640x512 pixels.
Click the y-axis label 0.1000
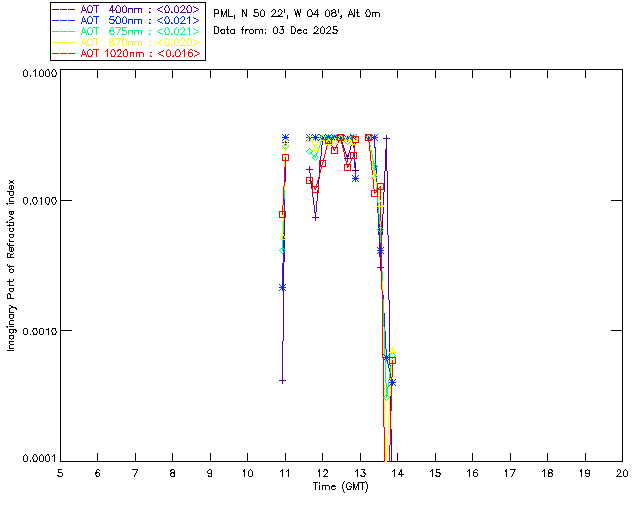pyautogui.click(x=39, y=73)
